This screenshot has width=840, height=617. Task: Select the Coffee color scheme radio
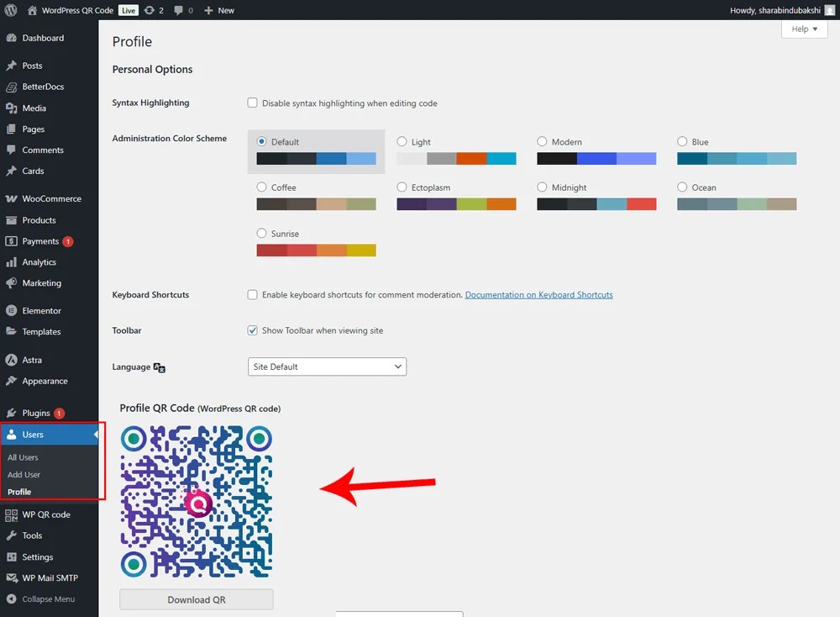pyautogui.click(x=261, y=187)
